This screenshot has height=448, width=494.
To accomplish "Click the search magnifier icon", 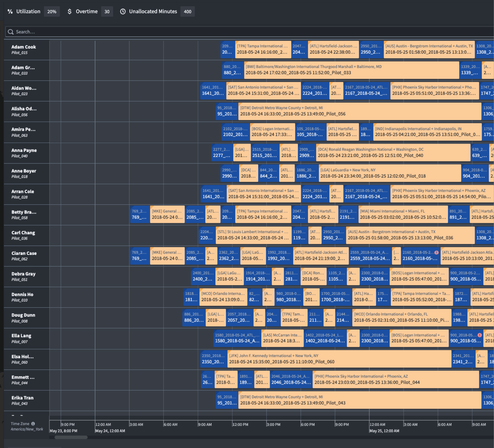I will pyautogui.click(x=11, y=32).
